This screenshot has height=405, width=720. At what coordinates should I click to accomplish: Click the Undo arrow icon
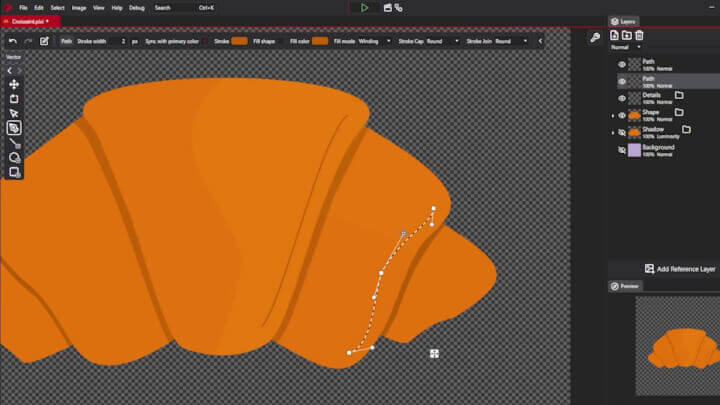[13, 41]
